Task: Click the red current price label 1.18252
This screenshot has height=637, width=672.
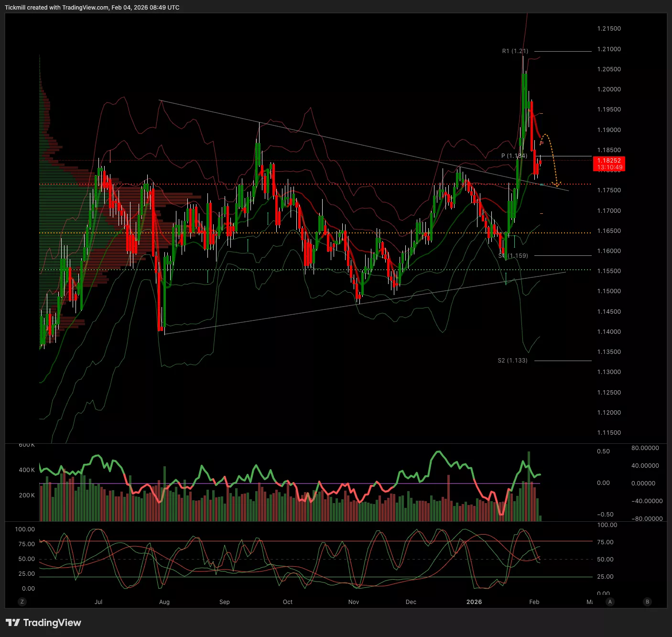Action: click(608, 164)
